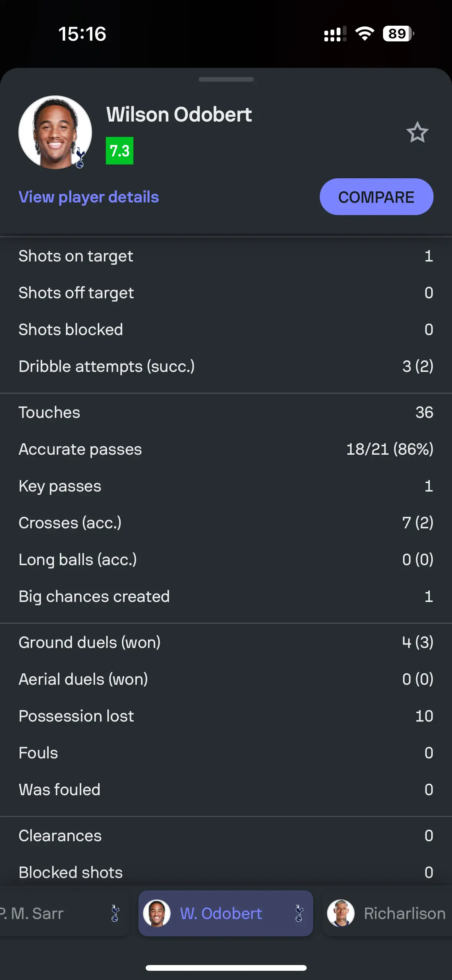Viewport: 452px width, 980px height.
Task: Tap Richarlison's avatar thumbnail
Action: click(341, 914)
